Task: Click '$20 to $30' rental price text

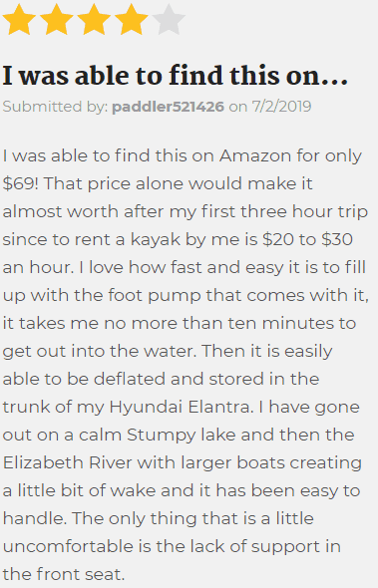Action: pos(307,239)
